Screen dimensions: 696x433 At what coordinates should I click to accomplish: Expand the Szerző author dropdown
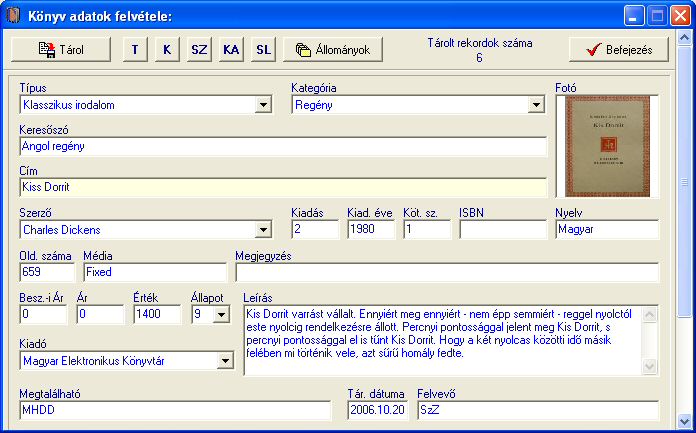coord(263,230)
